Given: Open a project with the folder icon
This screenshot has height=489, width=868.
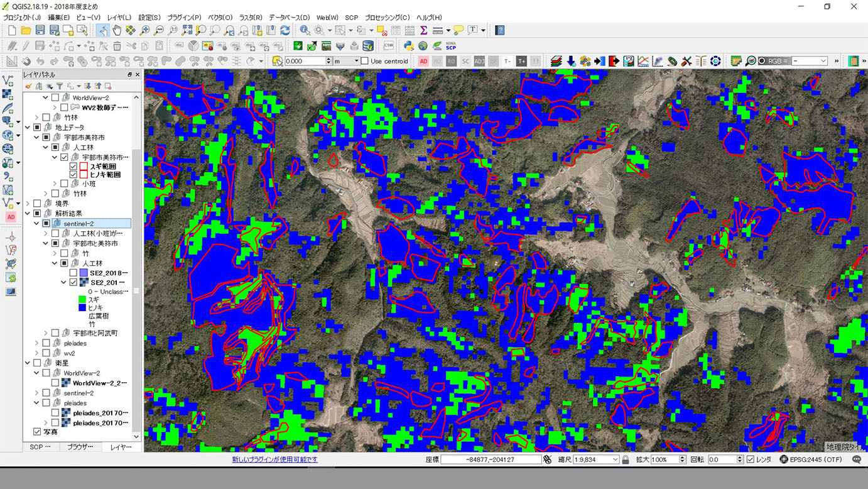Looking at the screenshot, I should pyautogui.click(x=26, y=30).
